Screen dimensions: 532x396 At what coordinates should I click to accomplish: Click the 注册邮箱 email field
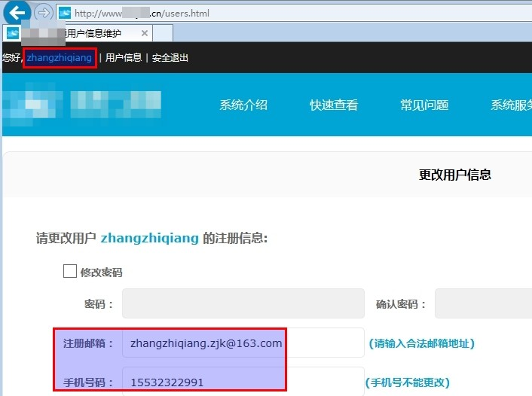(x=243, y=343)
